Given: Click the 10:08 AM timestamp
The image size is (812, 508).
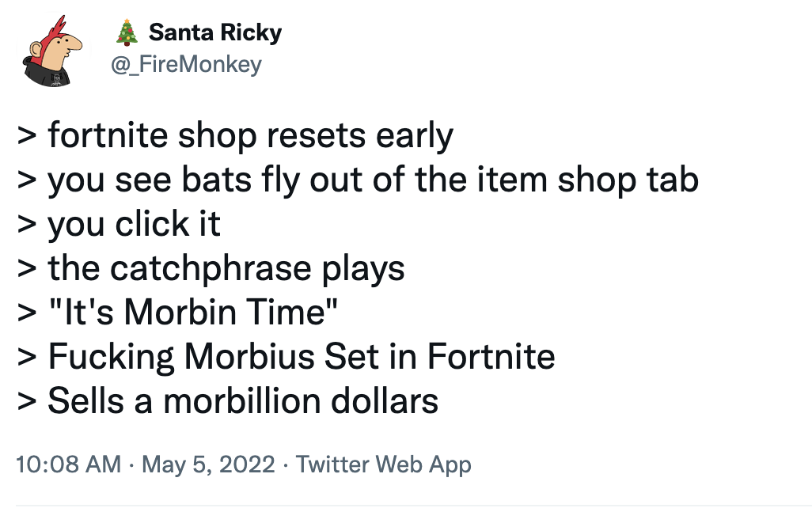Looking at the screenshot, I should pyautogui.click(x=68, y=464).
